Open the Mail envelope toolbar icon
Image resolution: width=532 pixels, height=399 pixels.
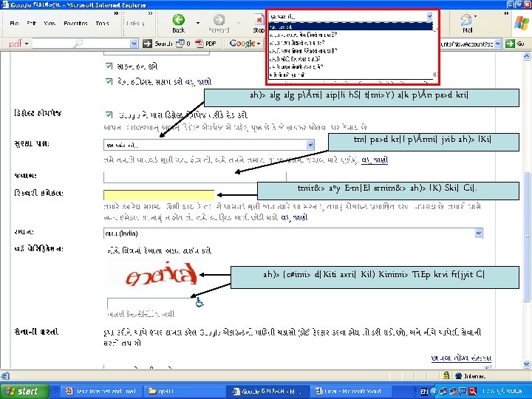click(466, 20)
